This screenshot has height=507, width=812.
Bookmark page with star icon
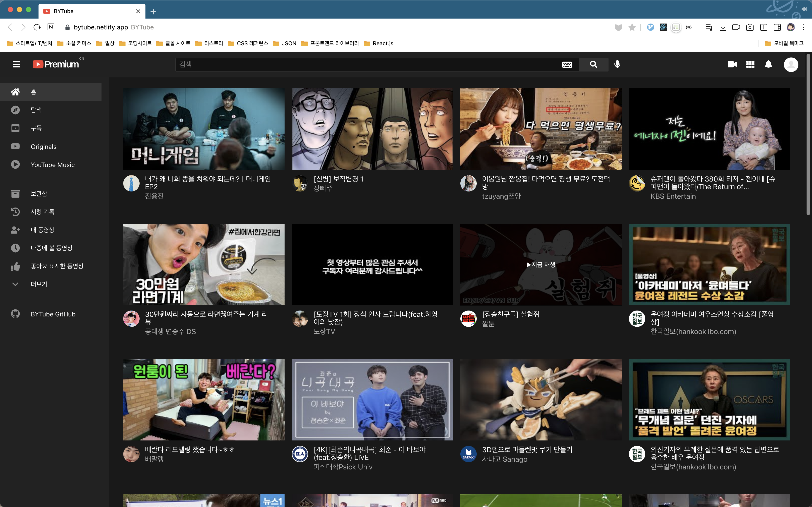(632, 27)
